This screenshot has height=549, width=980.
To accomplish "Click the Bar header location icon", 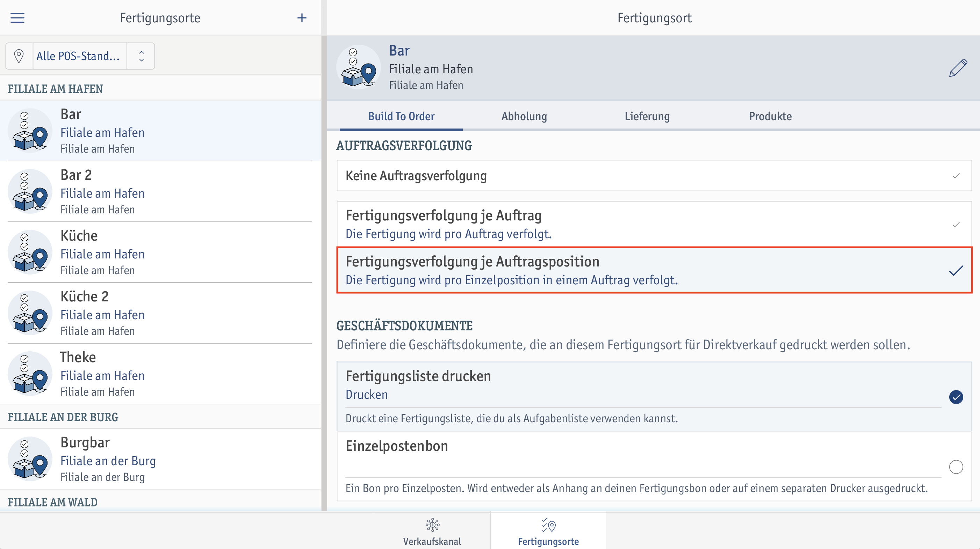I will point(358,67).
